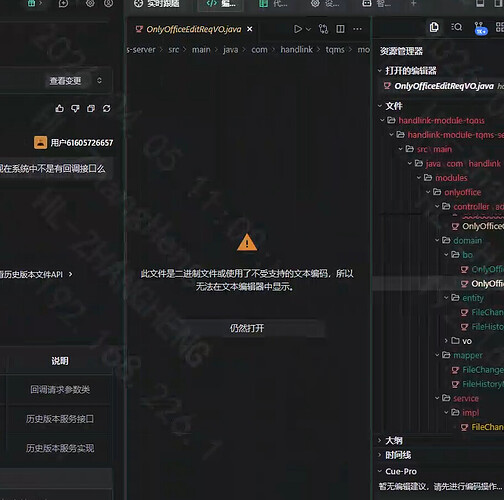Close the OnlyOfficeEditReqVO.java tab
The image size is (504, 500).
coord(250,29)
